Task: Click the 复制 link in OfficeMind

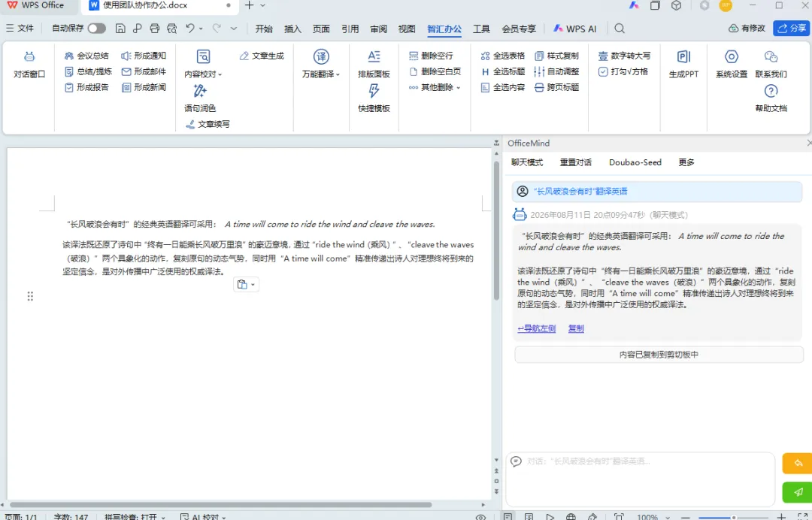Action: tap(576, 328)
